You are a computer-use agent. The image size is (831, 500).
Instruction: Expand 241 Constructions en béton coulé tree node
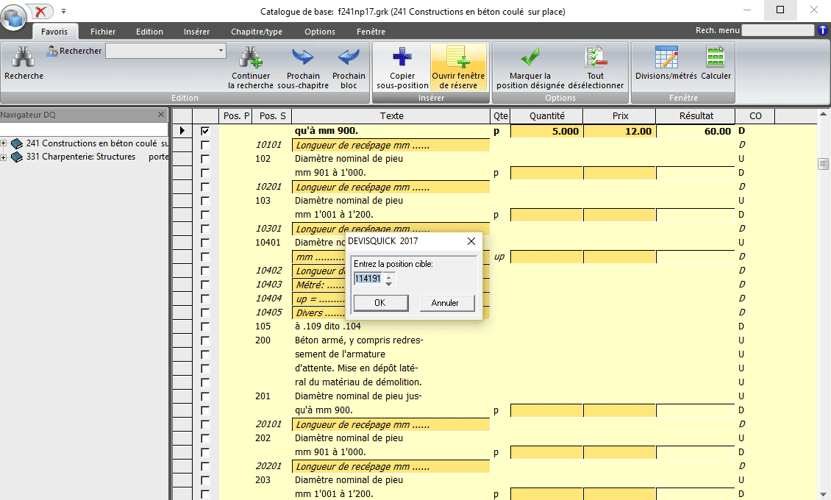pyautogui.click(x=3, y=144)
